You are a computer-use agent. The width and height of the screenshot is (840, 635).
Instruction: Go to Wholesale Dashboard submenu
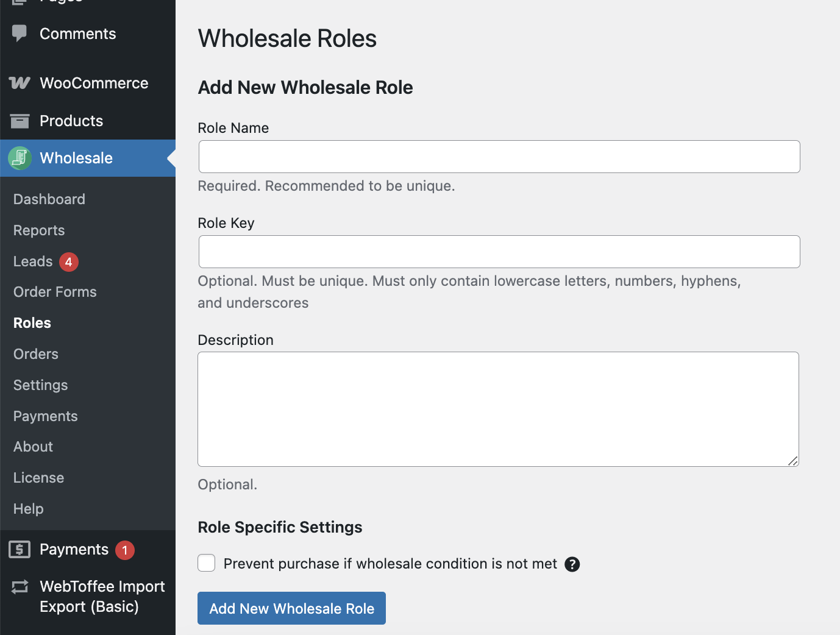[49, 199]
